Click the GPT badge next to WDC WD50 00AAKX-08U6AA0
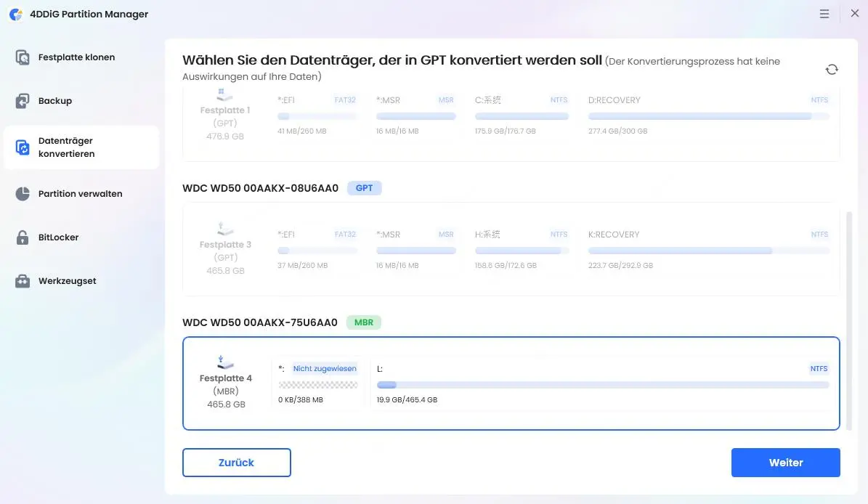868x504 pixels. (x=364, y=188)
